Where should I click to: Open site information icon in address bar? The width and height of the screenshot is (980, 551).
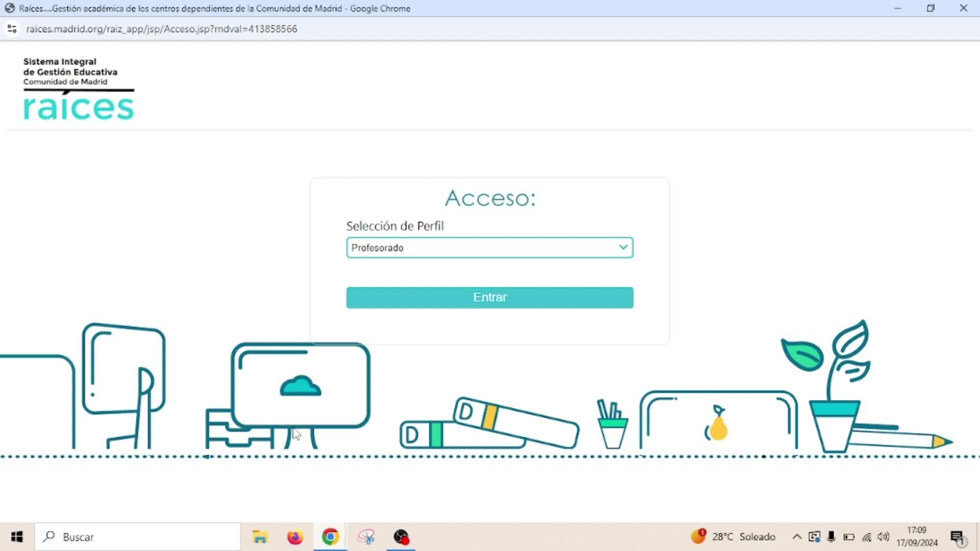coord(12,29)
